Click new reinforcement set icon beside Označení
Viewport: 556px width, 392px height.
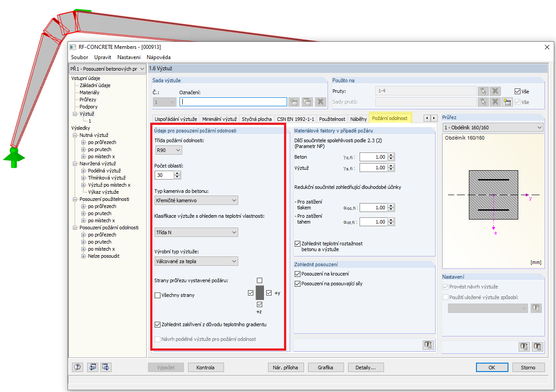pos(294,102)
